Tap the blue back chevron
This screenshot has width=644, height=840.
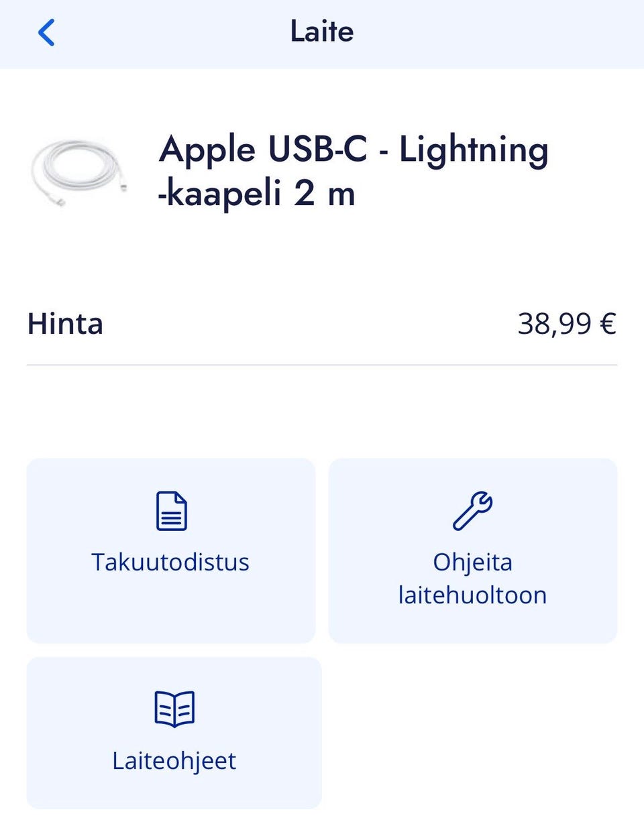(46, 32)
